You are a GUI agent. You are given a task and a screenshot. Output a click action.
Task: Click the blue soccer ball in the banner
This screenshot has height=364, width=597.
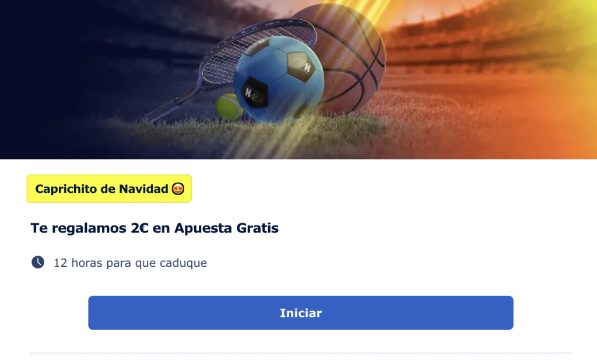(279, 78)
